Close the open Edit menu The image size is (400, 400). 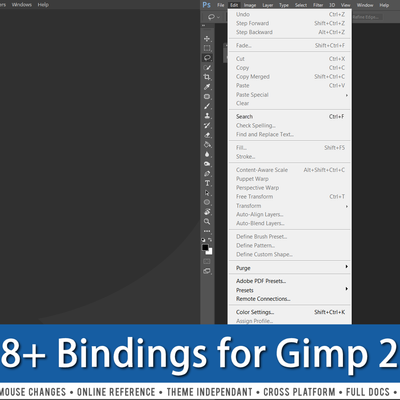234,5
